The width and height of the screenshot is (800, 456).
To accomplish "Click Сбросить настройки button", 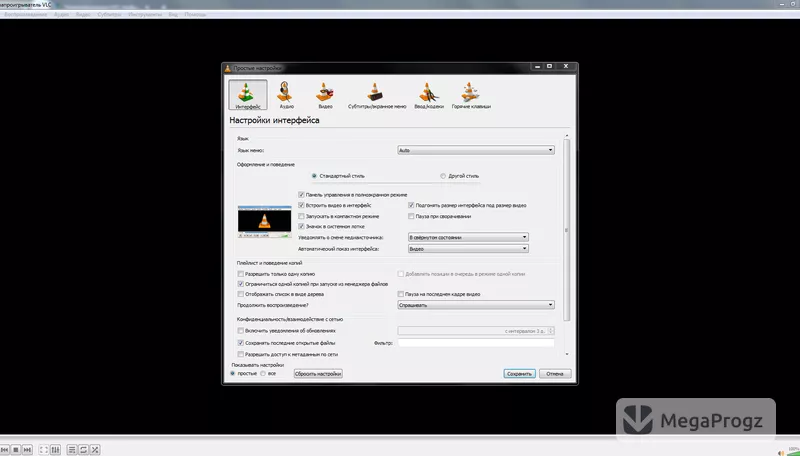I will [x=318, y=374].
